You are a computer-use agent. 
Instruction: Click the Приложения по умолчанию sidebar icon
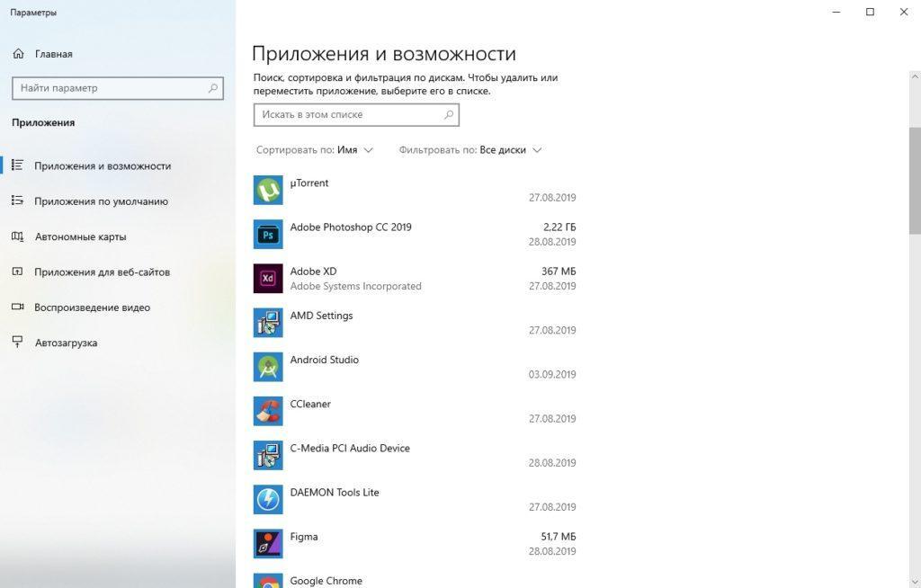tap(18, 200)
